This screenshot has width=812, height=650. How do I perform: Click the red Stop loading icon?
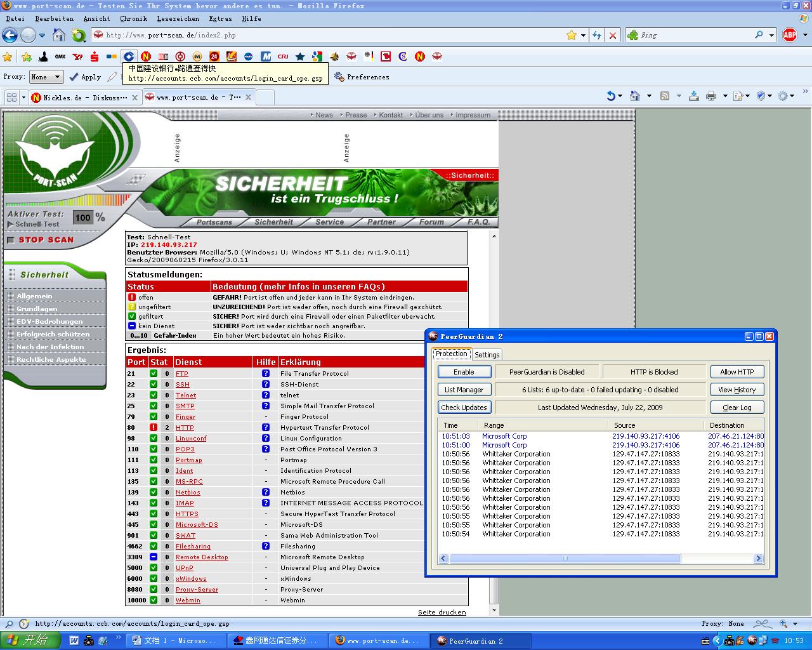pos(612,36)
